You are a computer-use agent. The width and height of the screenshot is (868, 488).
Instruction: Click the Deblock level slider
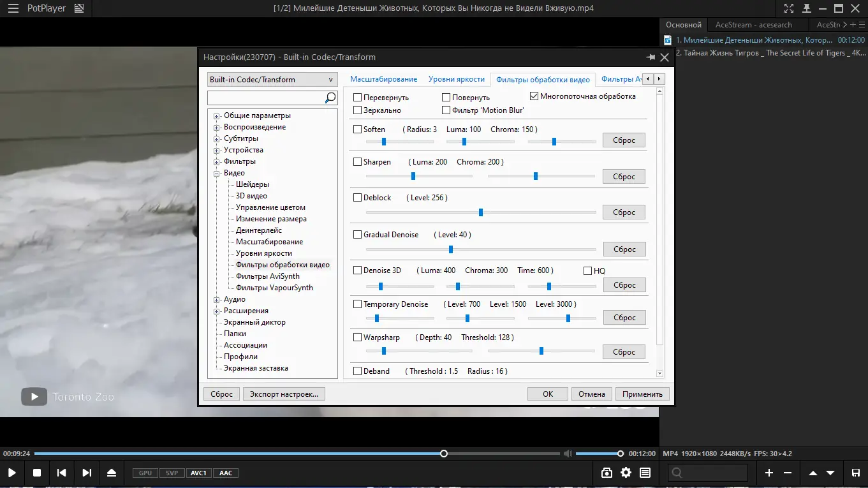coord(480,212)
